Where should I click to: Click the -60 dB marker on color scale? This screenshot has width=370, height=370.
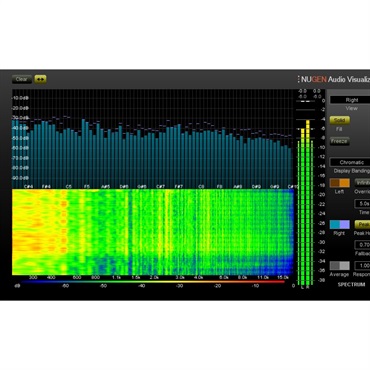pyautogui.click(x=65, y=286)
